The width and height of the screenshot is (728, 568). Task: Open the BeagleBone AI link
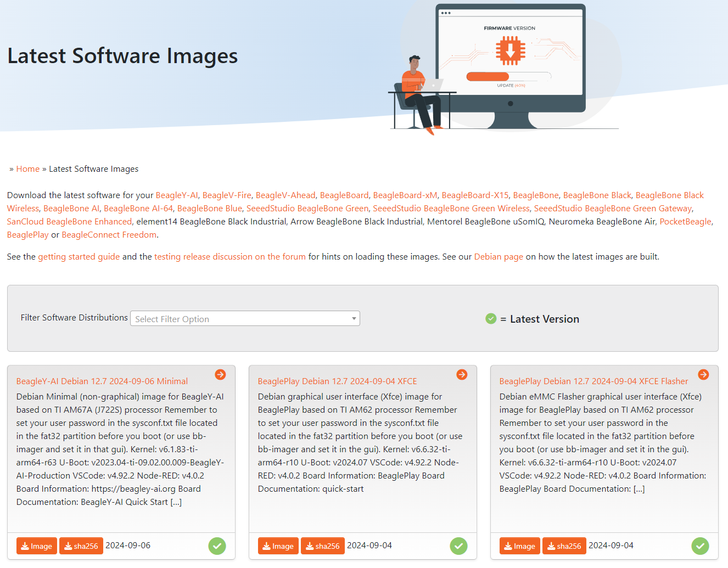(x=71, y=209)
